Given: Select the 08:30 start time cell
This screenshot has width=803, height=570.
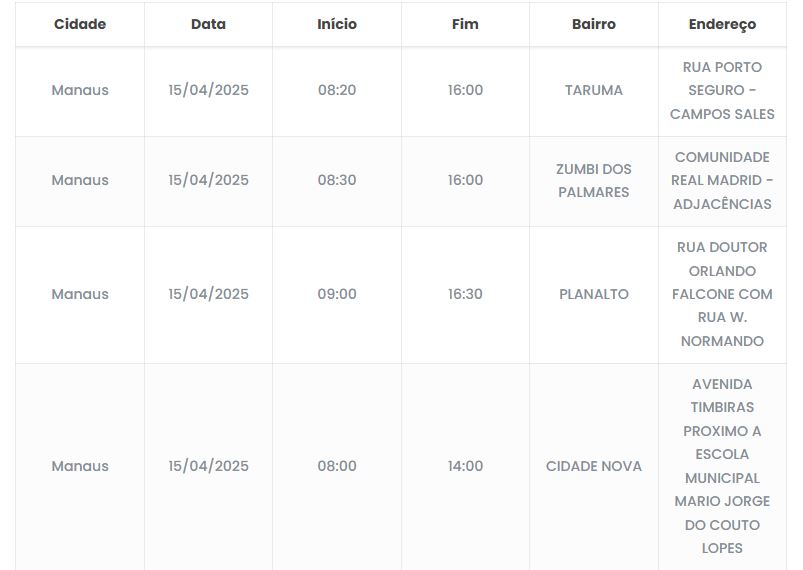Looking at the screenshot, I should pyautogui.click(x=337, y=180).
